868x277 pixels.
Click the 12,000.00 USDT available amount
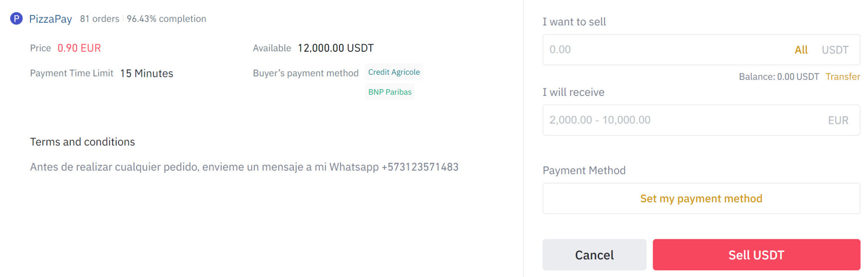coord(336,48)
